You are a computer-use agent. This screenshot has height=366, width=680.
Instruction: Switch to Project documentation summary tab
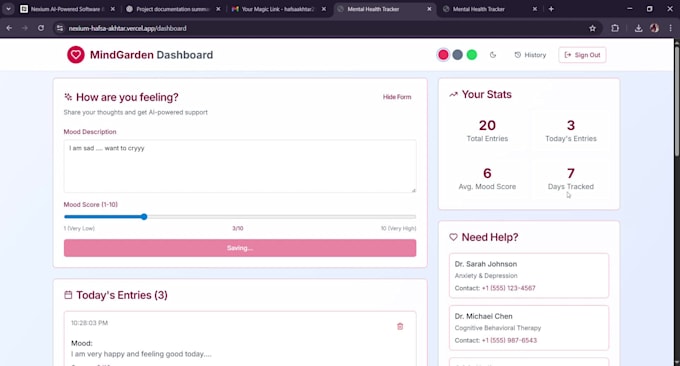click(172, 9)
